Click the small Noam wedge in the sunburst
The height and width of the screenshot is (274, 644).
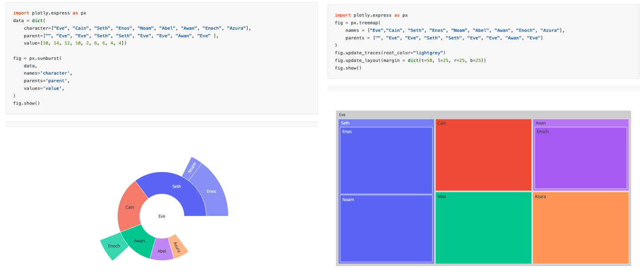(x=192, y=167)
